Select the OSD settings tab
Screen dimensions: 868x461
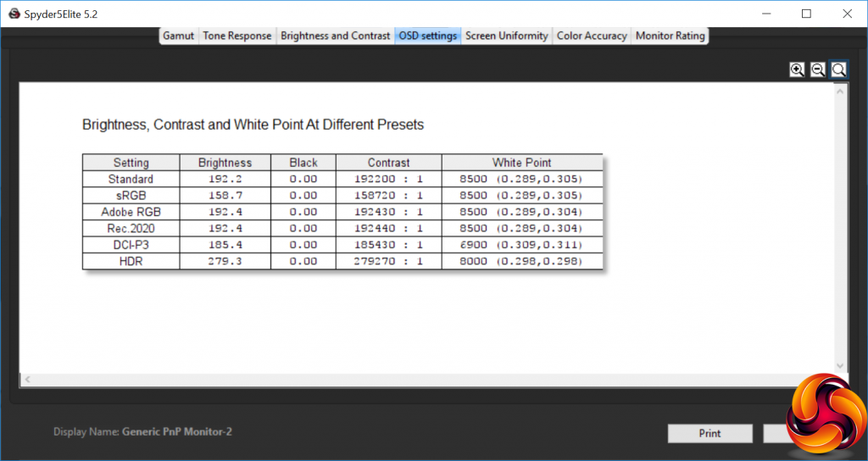pos(428,36)
